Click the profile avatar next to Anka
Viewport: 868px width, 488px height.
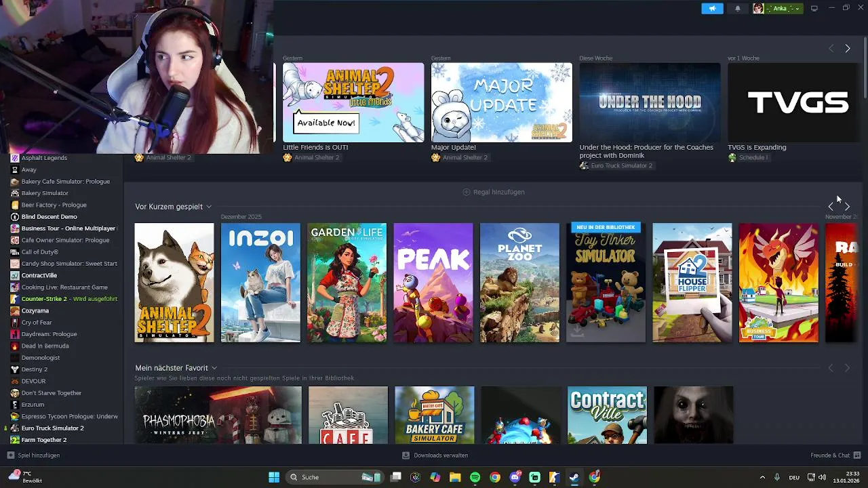pos(758,8)
